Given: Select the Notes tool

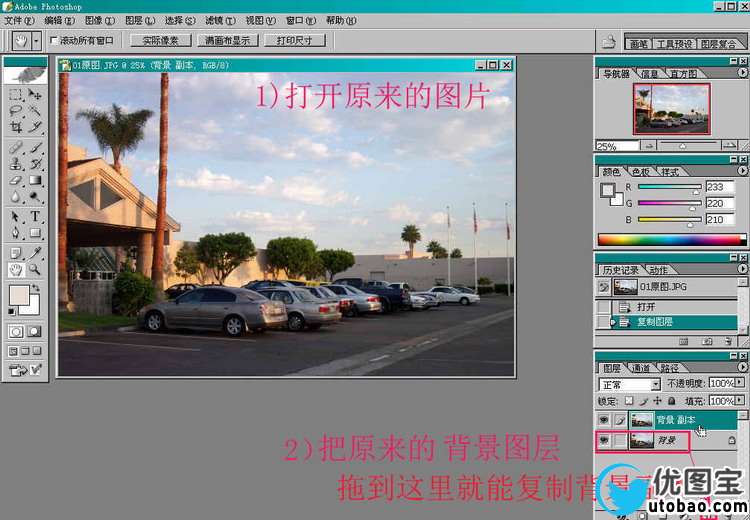Looking at the screenshot, I should tap(16, 253).
